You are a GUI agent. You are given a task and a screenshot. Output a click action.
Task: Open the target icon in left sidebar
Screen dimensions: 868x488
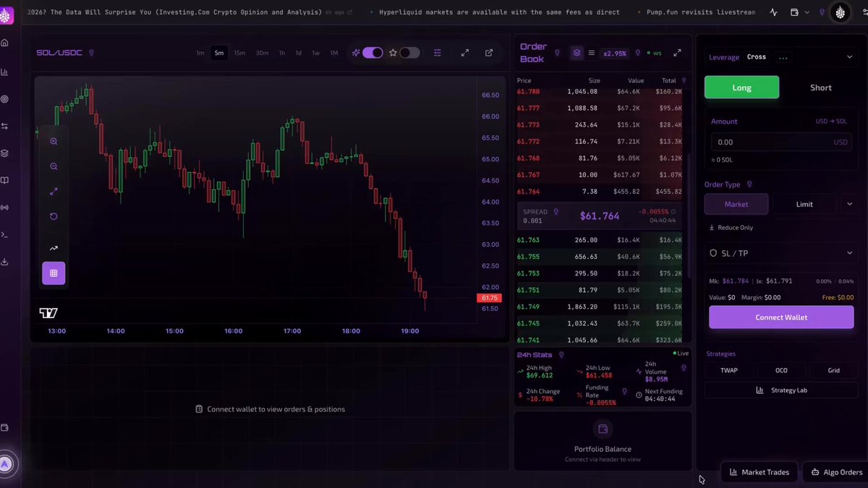click(4, 99)
